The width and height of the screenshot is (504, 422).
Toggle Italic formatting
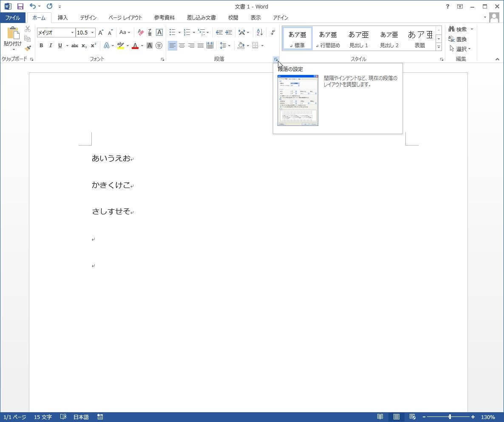(51, 46)
